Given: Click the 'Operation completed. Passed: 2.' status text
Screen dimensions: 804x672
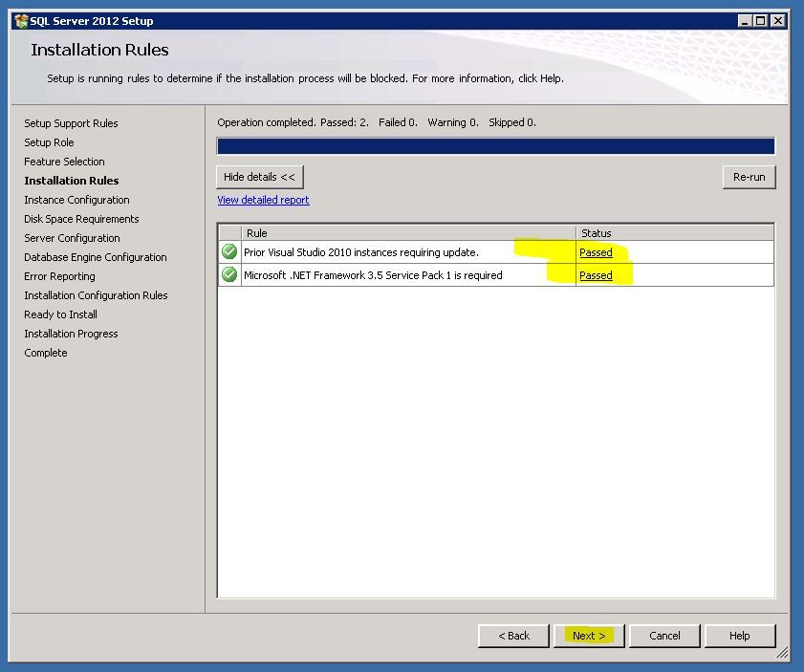Looking at the screenshot, I should (293, 122).
